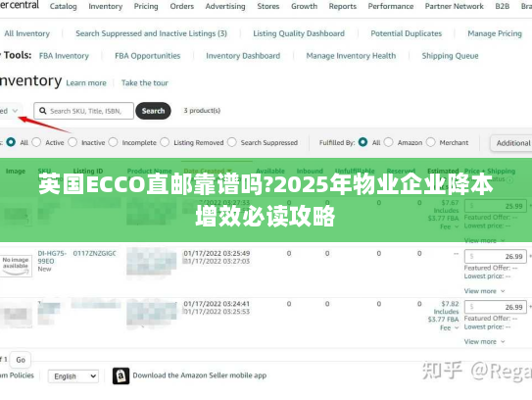Open the Advertising menu

pyautogui.click(x=225, y=7)
